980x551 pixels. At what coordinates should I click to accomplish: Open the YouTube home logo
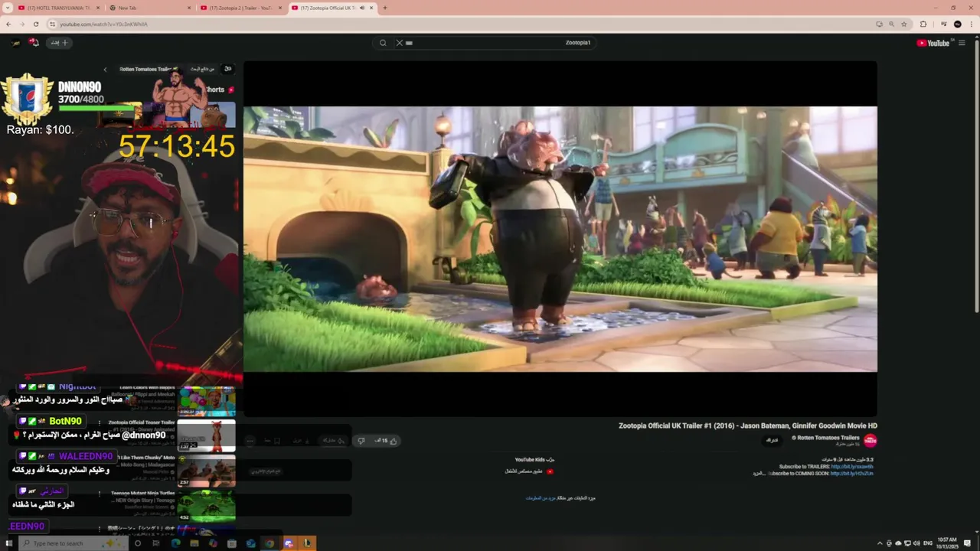[x=933, y=43]
